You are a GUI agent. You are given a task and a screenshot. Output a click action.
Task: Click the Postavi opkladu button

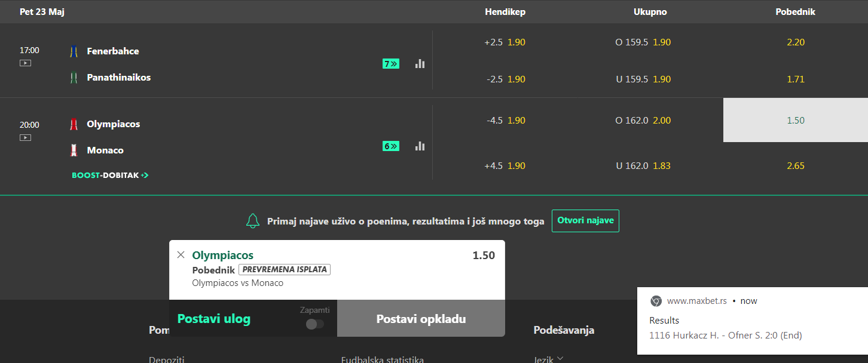click(x=421, y=319)
